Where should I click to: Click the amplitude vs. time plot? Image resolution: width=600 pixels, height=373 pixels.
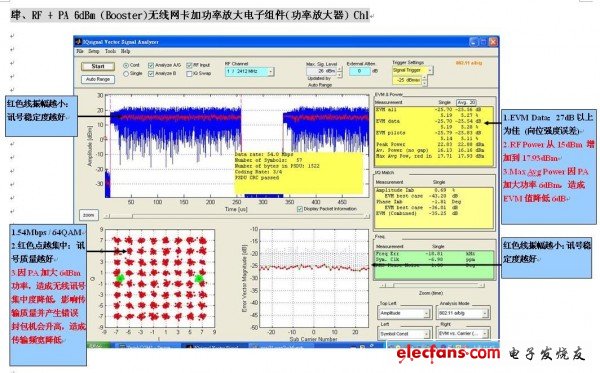237,146
